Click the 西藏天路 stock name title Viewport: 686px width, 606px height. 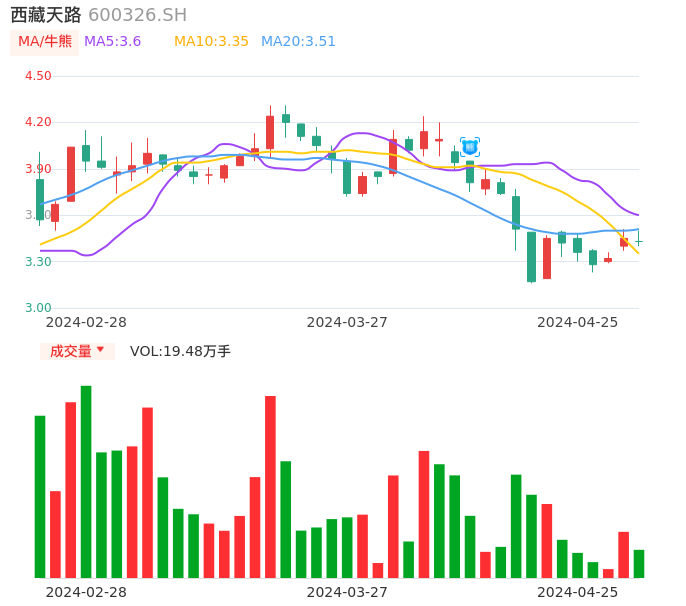pyautogui.click(x=46, y=15)
